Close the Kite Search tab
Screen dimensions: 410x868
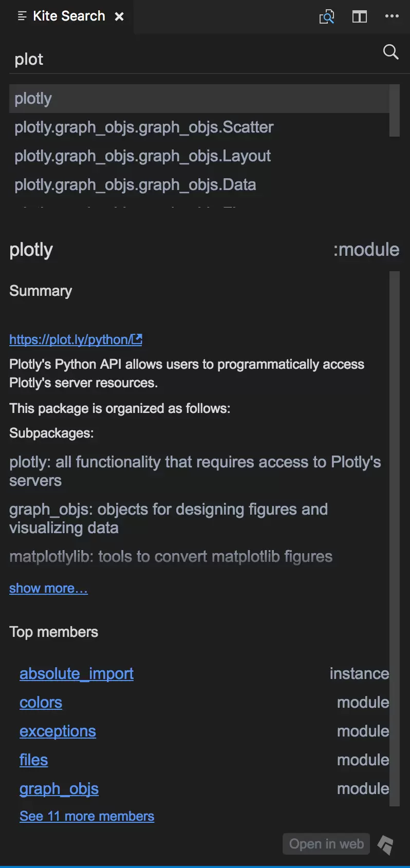coord(119,16)
